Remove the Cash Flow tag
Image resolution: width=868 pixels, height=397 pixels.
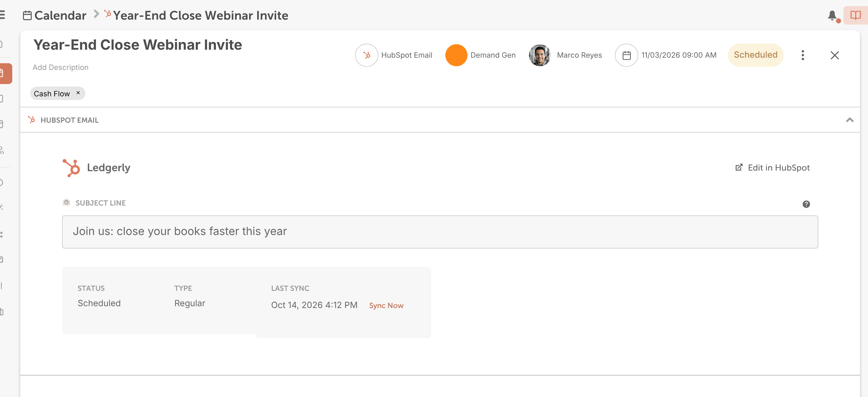(78, 93)
